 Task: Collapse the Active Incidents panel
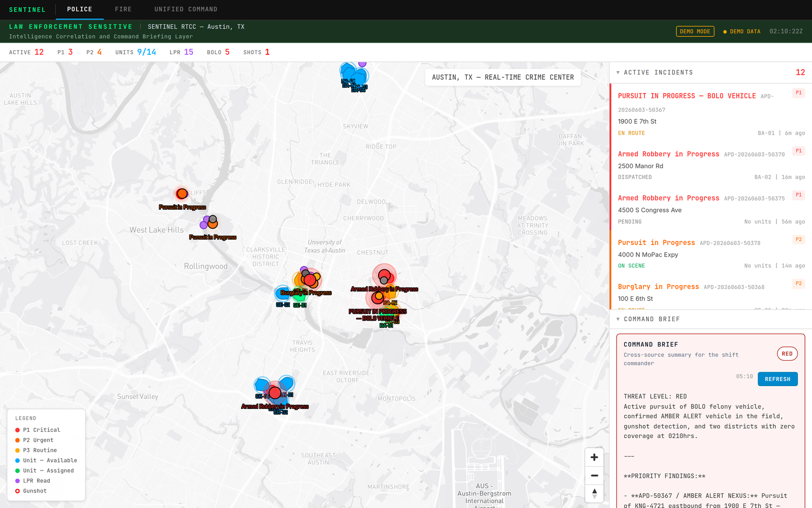[x=618, y=73]
